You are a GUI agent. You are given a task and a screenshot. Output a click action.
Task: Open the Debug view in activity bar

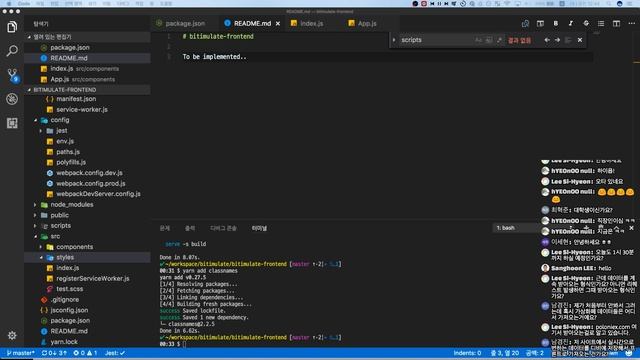(12, 99)
